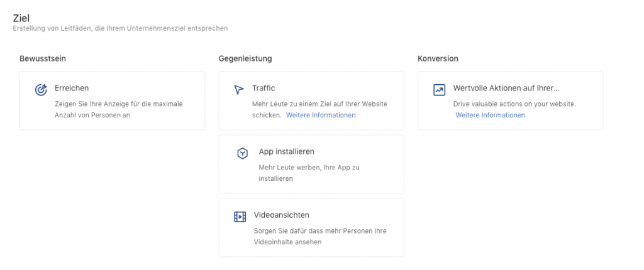Viewport: 644px width, 270px height.
Task: Open Weitere Informationen link in Konversion card
Action: (x=490, y=116)
